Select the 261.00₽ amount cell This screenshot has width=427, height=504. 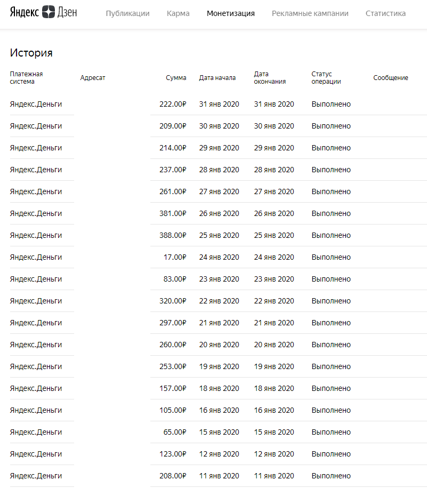point(173,191)
